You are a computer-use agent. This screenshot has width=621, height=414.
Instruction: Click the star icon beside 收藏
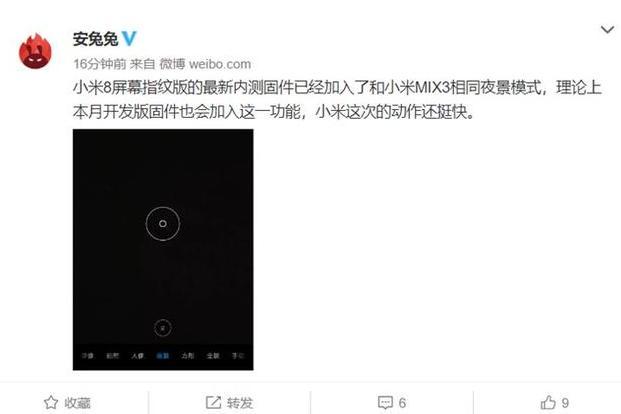(51, 403)
